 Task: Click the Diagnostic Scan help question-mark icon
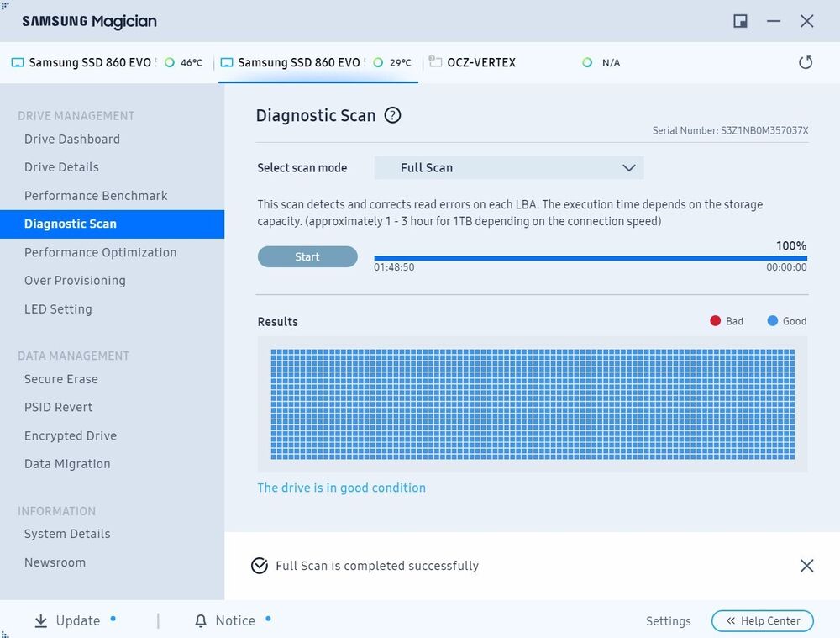point(392,115)
